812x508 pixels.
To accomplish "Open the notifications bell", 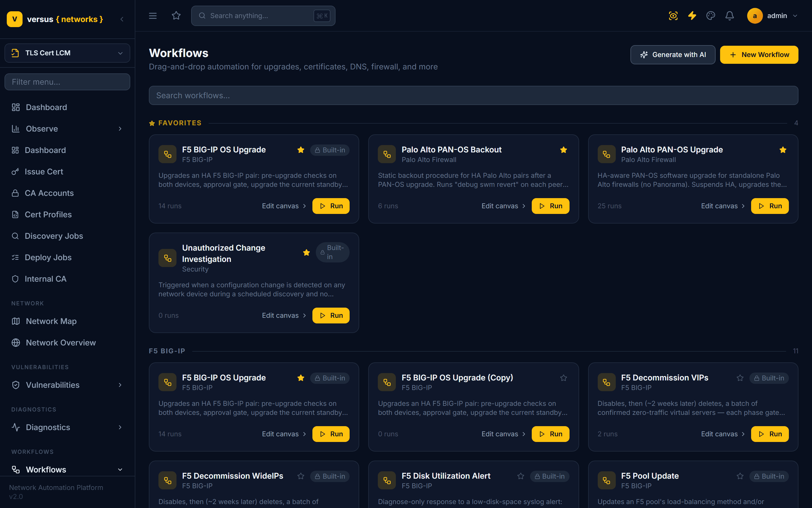I will coord(729,16).
